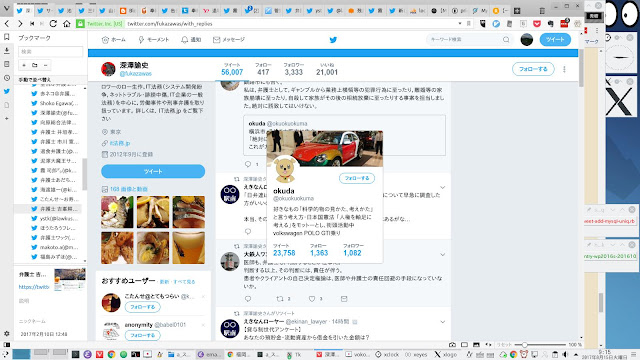Open the address bar URL dropdown arrow
Viewport: 640px width, 360px height.
click(460, 24)
